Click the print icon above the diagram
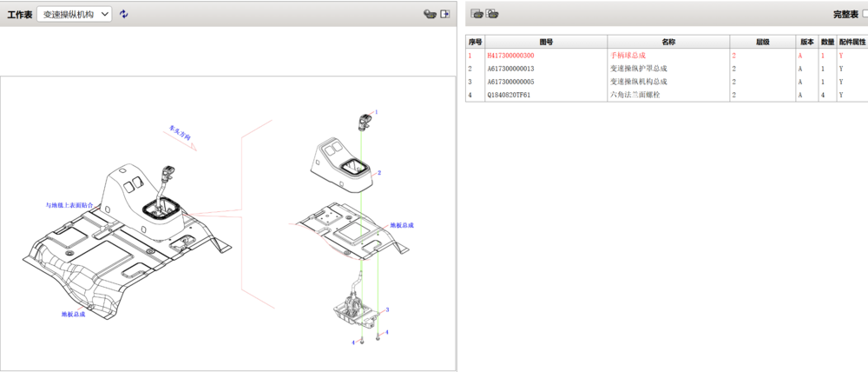Screen dimensions: 868x372 tap(429, 14)
